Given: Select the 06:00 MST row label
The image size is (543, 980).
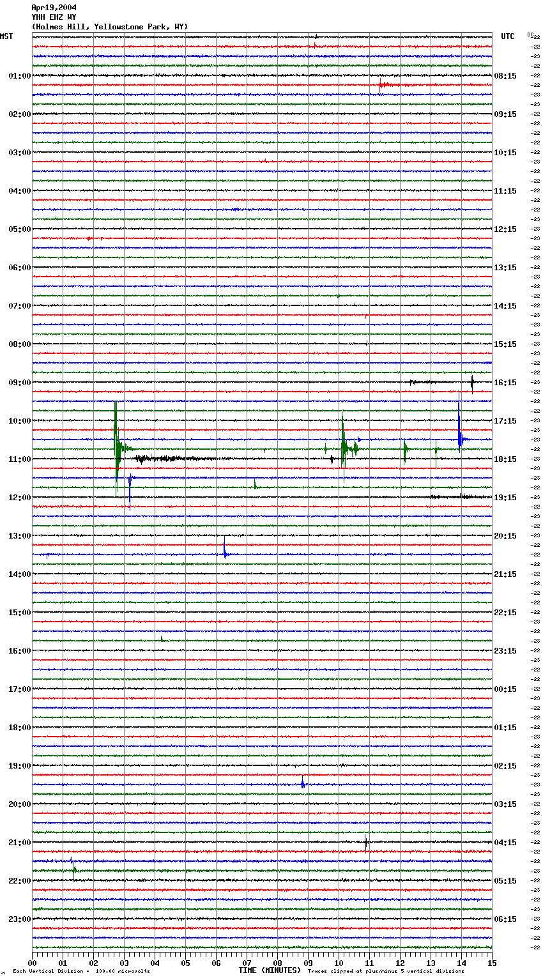Looking at the screenshot, I should click(19, 268).
